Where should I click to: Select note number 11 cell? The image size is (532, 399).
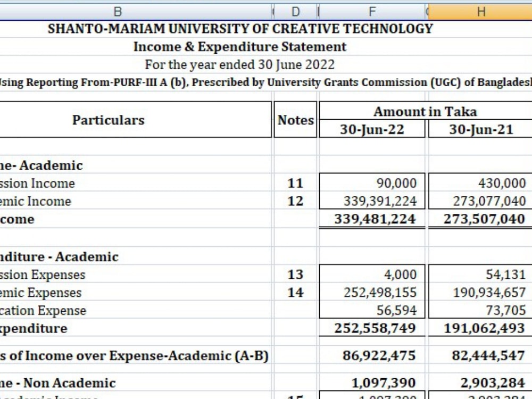[x=295, y=183]
